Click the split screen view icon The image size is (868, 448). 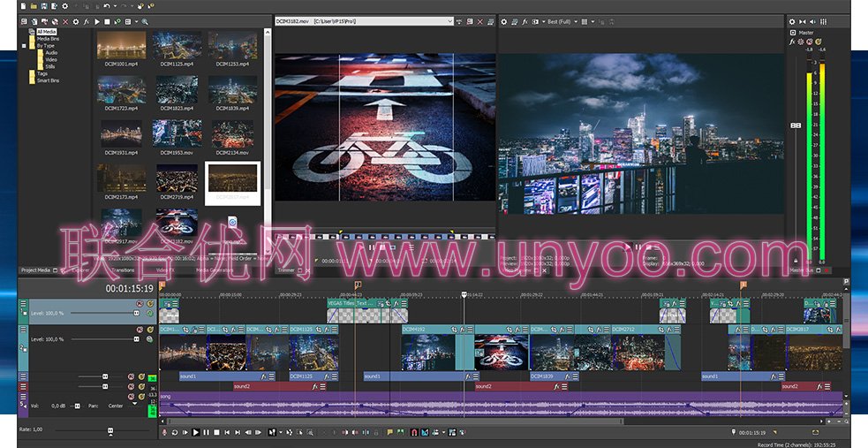point(535,21)
